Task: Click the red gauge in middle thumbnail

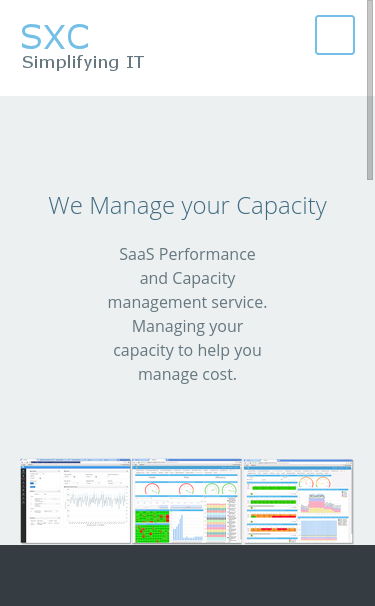Action: pos(152,489)
